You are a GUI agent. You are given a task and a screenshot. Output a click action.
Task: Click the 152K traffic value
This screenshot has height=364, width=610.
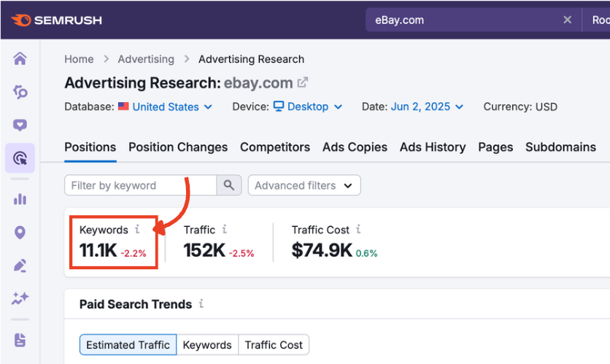point(204,250)
